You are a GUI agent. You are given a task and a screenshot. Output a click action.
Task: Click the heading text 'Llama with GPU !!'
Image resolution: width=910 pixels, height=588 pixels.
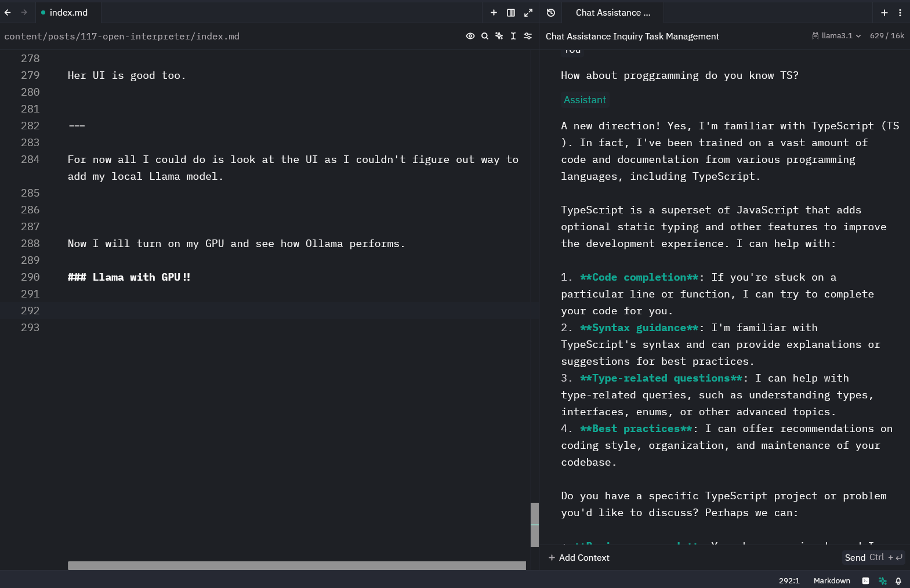(x=142, y=277)
